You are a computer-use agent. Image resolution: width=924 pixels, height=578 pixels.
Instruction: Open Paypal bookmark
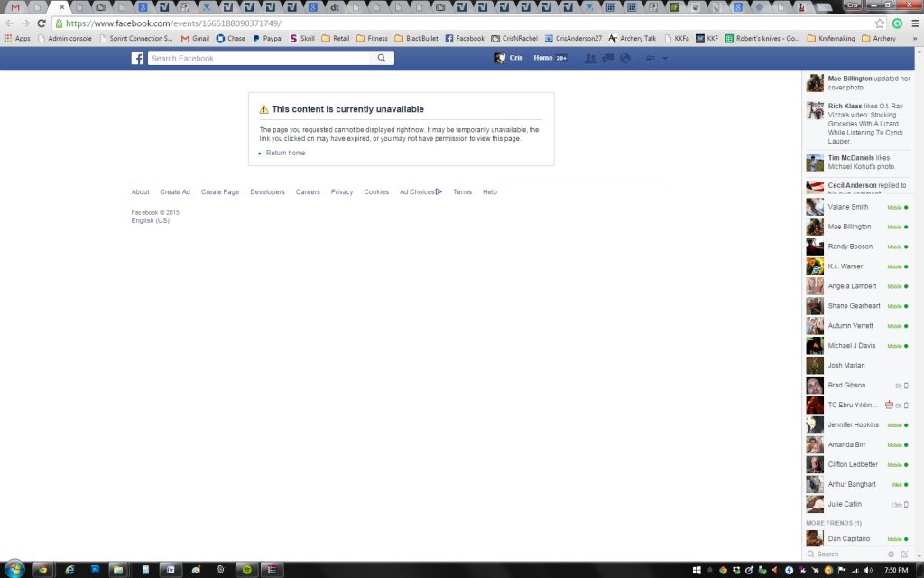pyautogui.click(x=267, y=38)
